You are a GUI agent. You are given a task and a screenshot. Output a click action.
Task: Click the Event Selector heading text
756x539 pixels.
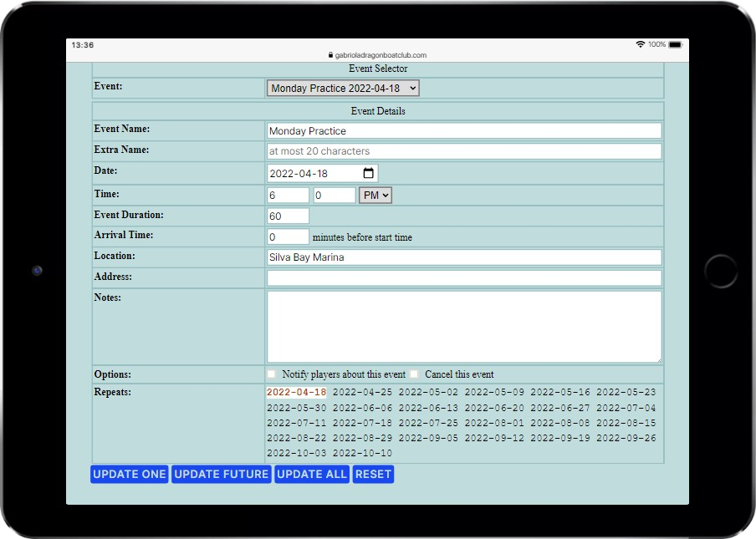[378, 69]
